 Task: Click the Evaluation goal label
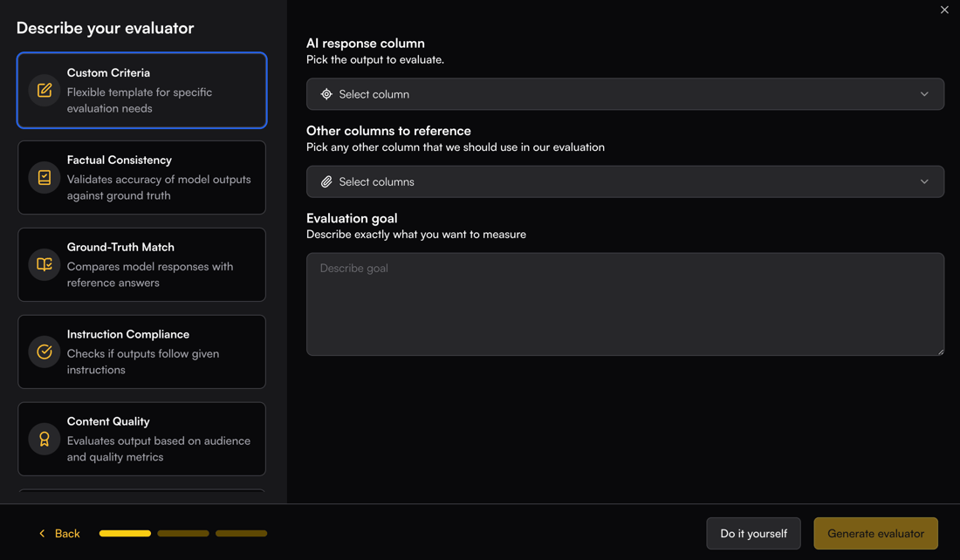pos(352,218)
